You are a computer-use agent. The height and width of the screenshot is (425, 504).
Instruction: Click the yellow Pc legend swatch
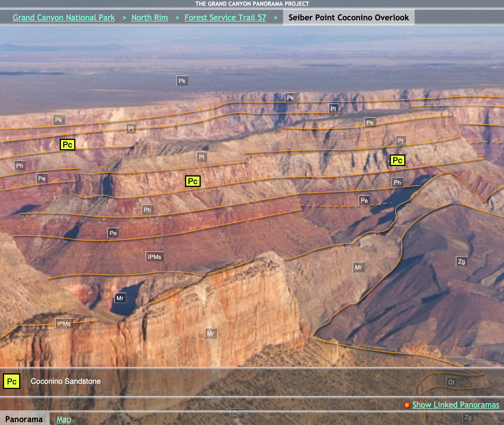(x=12, y=381)
